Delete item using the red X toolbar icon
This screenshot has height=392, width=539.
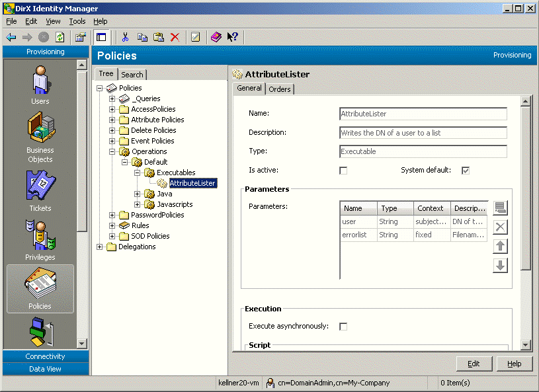174,36
